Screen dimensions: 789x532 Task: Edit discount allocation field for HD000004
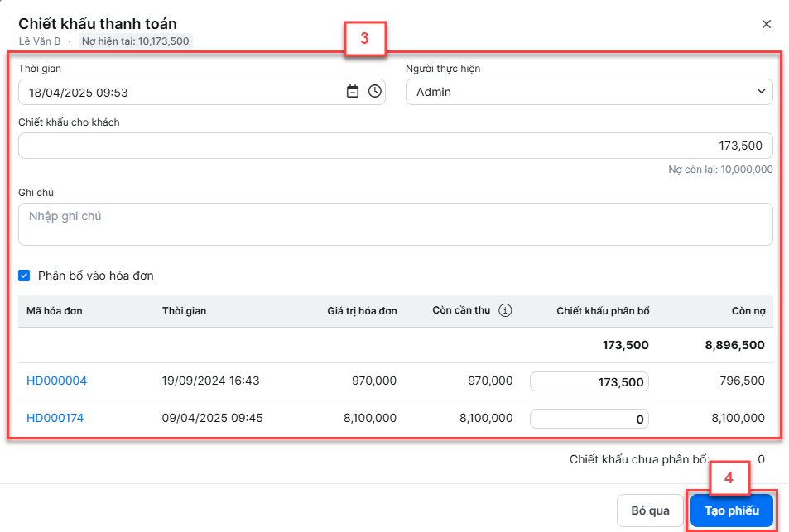tap(589, 381)
